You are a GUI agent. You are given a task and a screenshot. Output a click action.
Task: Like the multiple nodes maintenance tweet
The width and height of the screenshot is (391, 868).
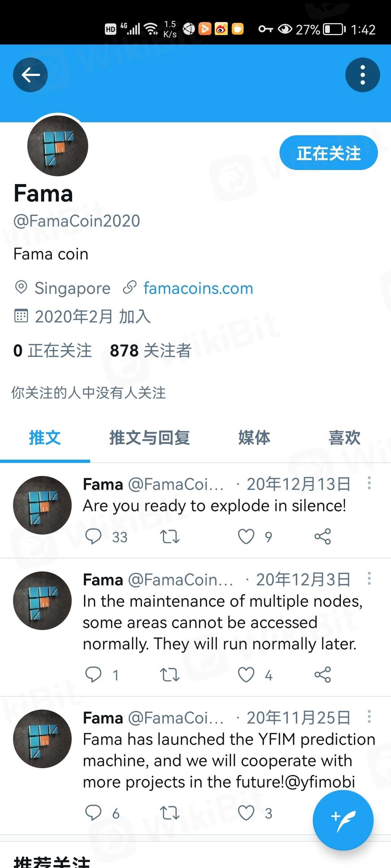pos(246,675)
